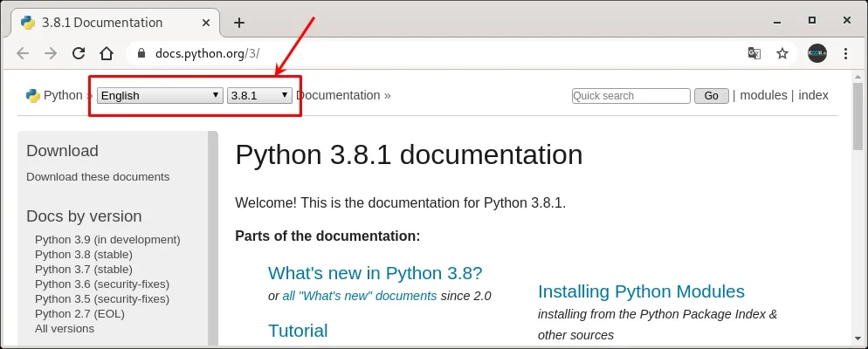This screenshot has height=349, width=868.
Task: Open What's new in Python 3.8?
Action: point(375,273)
